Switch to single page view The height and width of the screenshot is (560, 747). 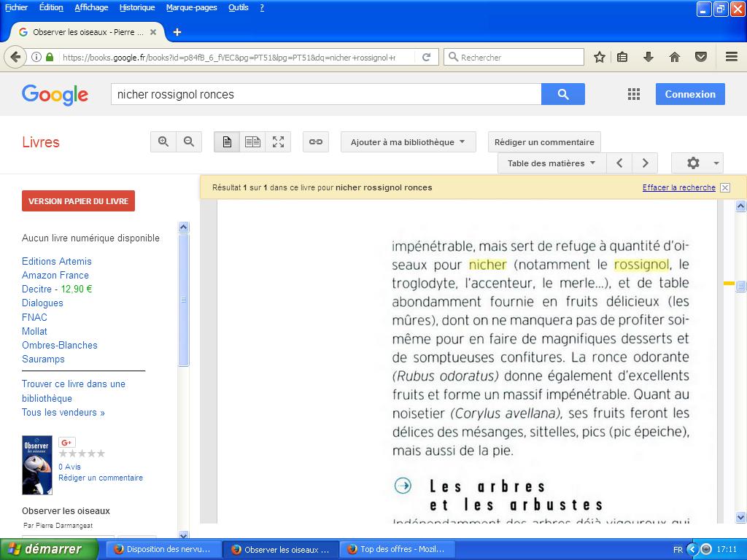pos(227,142)
